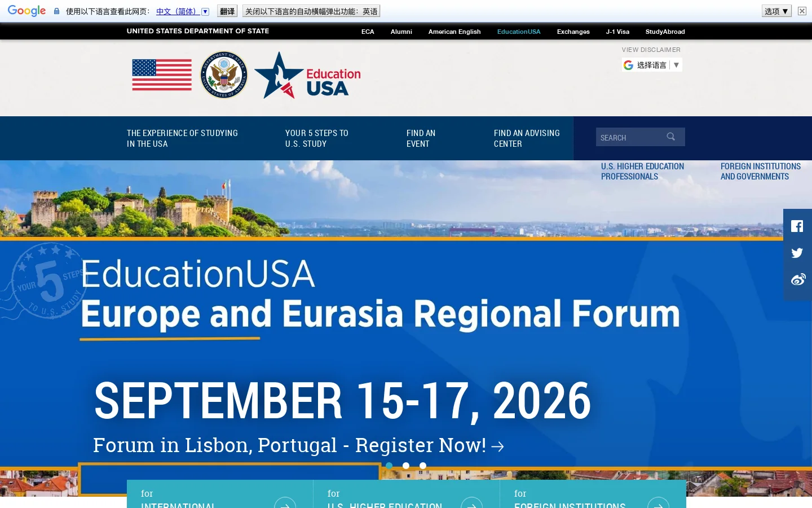The width and height of the screenshot is (812, 508).
Task: Open the Find an Event menu
Action: pyautogui.click(x=421, y=138)
